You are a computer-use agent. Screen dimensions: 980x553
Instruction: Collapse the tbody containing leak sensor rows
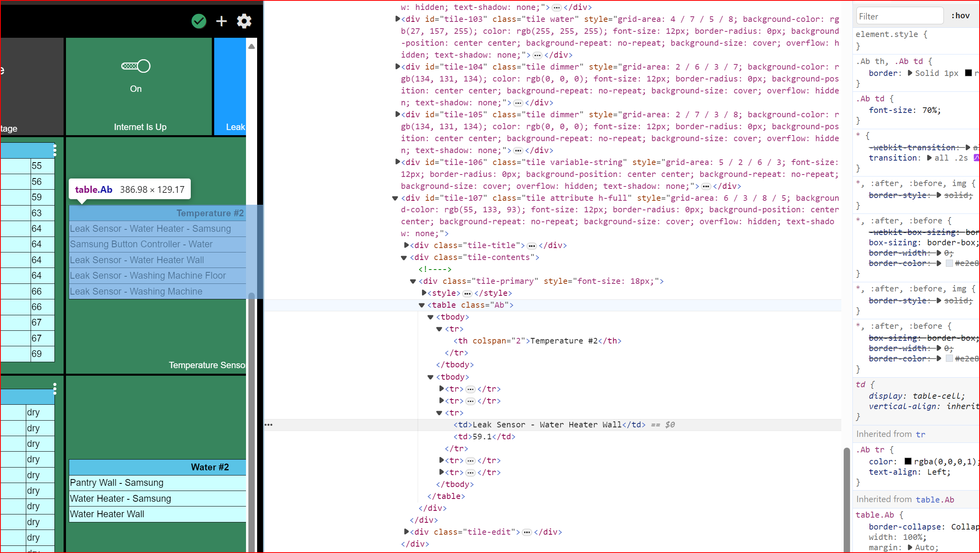point(431,377)
